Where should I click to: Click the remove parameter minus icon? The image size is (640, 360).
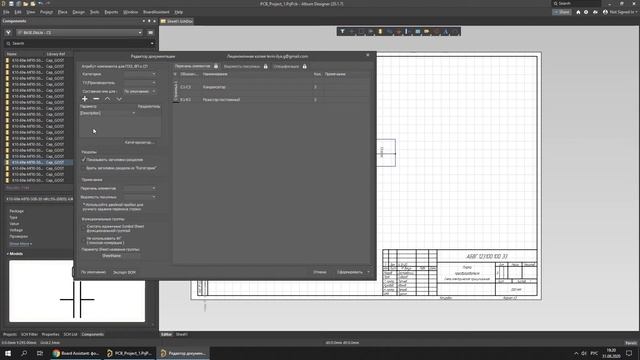click(x=96, y=99)
